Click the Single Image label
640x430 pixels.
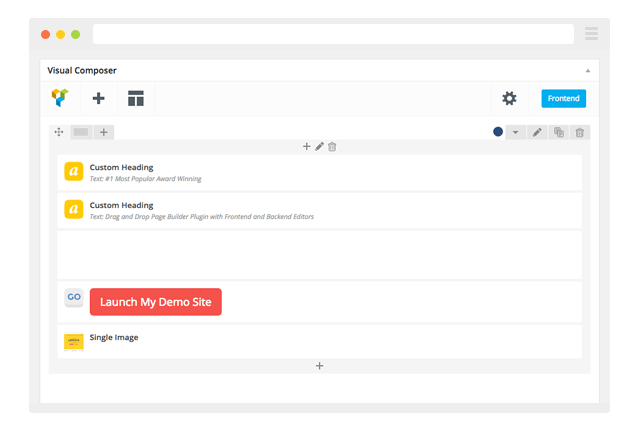pyautogui.click(x=114, y=337)
